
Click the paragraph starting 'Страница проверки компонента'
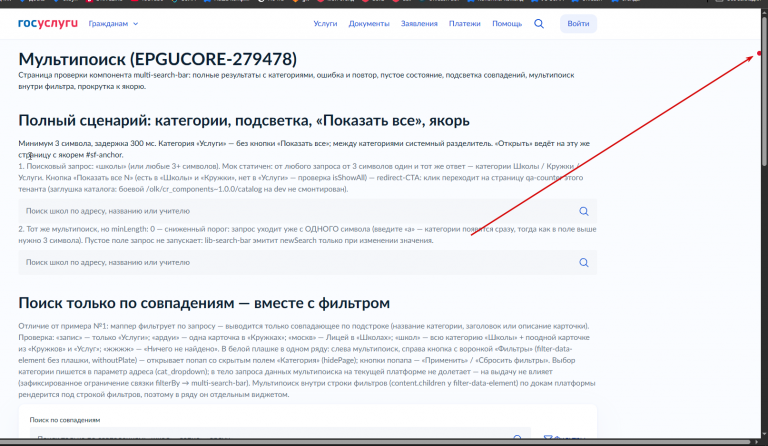coord(296,81)
